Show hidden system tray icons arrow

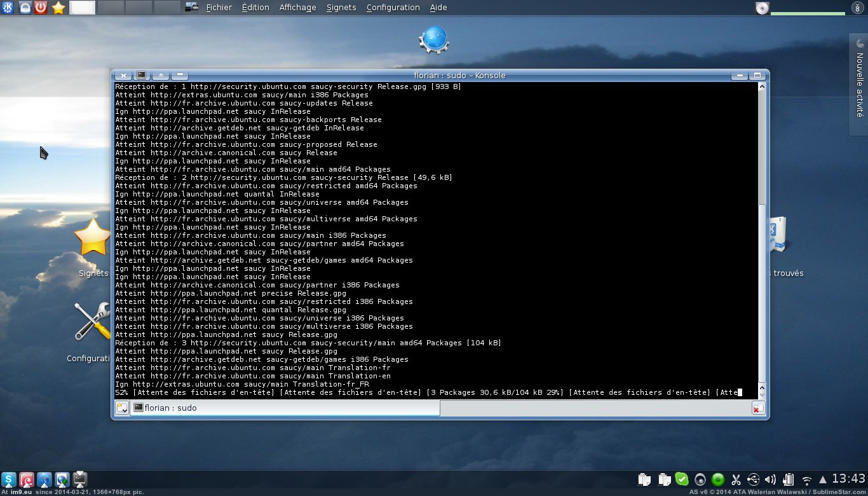[x=823, y=480]
